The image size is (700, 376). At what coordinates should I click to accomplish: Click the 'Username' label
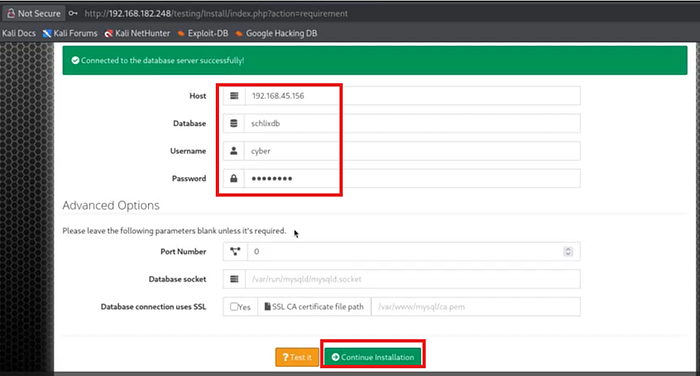pyautogui.click(x=188, y=151)
